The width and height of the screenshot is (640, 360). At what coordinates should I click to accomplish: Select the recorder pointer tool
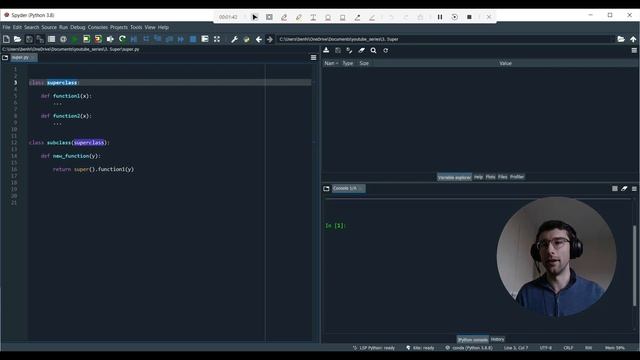(x=255, y=17)
